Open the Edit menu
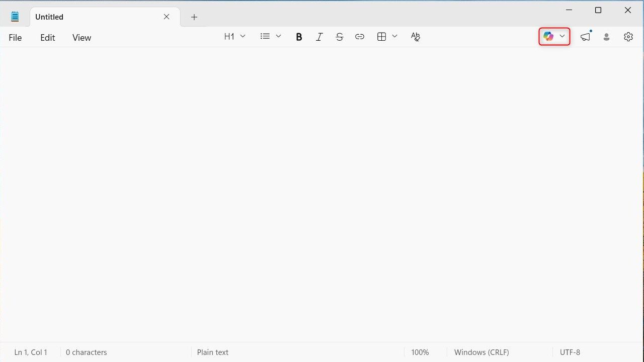The width and height of the screenshot is (644, 362). [48, 38]
